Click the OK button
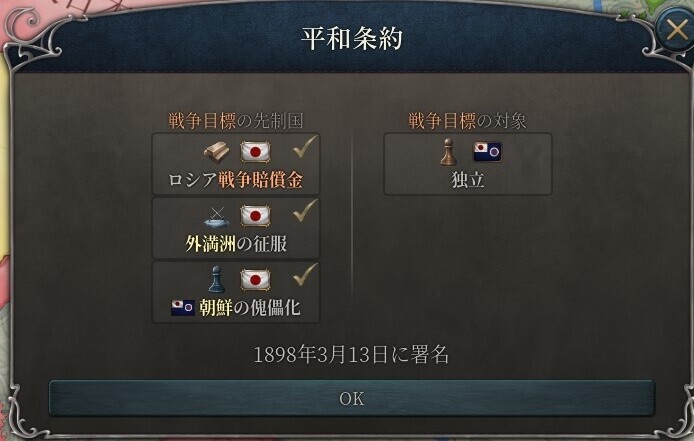 coord(351,398)
